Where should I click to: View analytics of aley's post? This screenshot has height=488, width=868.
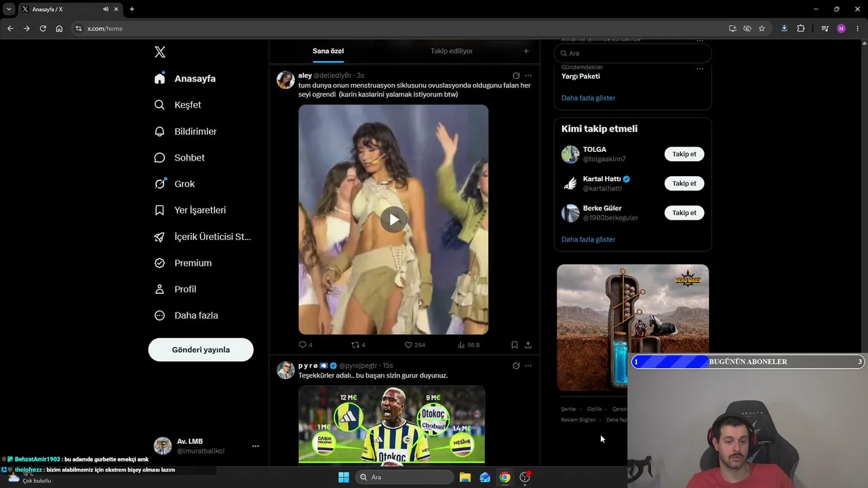point(469,345)
